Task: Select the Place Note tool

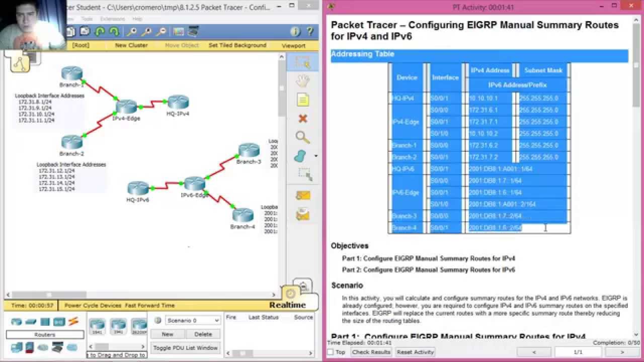Action: (302, 100)
